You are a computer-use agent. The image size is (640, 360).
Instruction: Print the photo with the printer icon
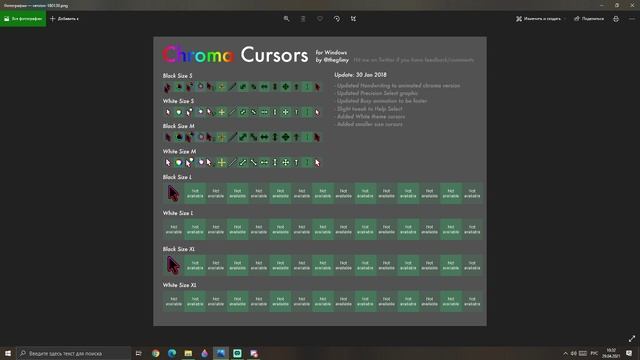pyautogui.click(x=616, y=19)
